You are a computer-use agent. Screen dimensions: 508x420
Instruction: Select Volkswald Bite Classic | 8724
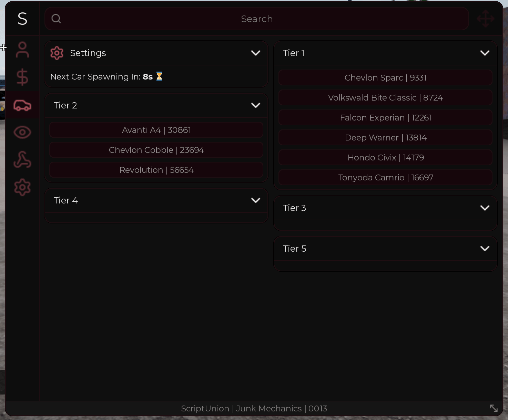(385, 98)
